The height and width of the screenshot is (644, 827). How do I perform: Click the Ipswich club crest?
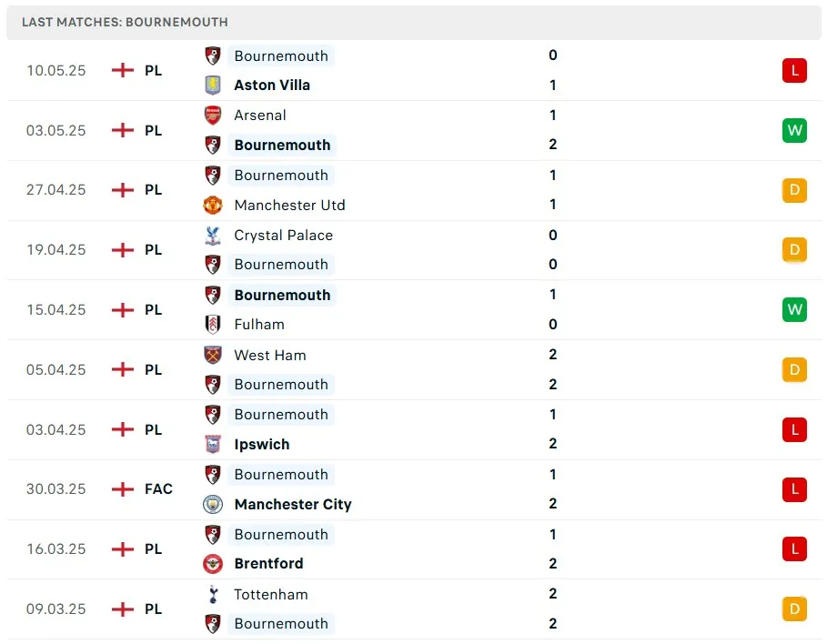pos(213,445)
